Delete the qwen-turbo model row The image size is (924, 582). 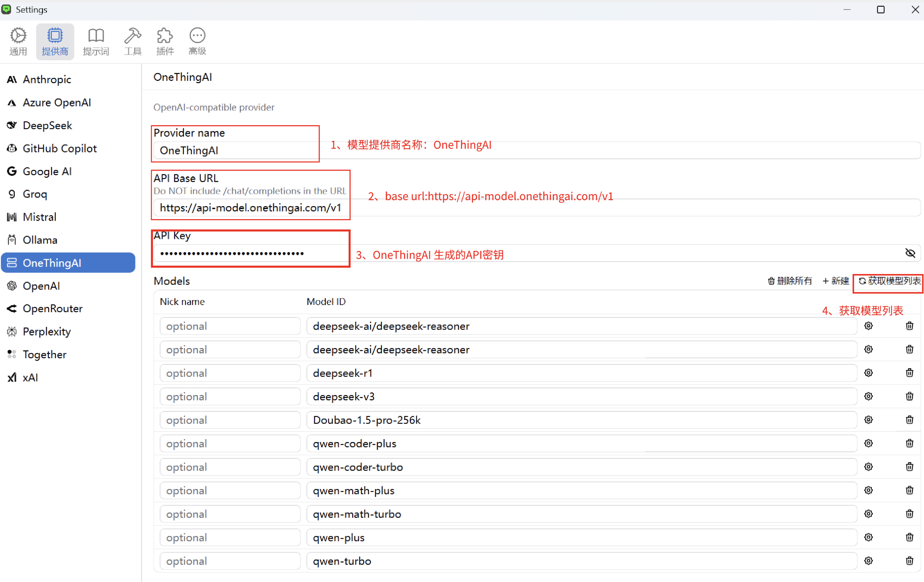909,561
